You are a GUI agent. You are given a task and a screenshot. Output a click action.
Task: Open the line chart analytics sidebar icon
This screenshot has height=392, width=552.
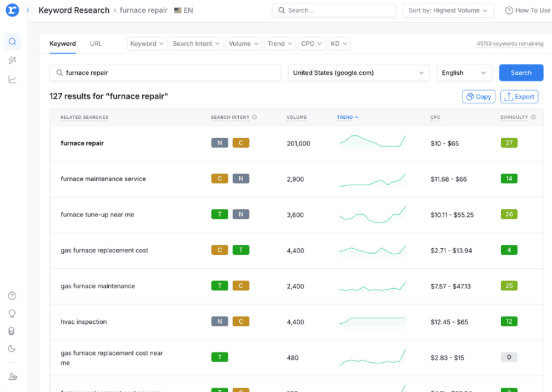tap(12, 79)
